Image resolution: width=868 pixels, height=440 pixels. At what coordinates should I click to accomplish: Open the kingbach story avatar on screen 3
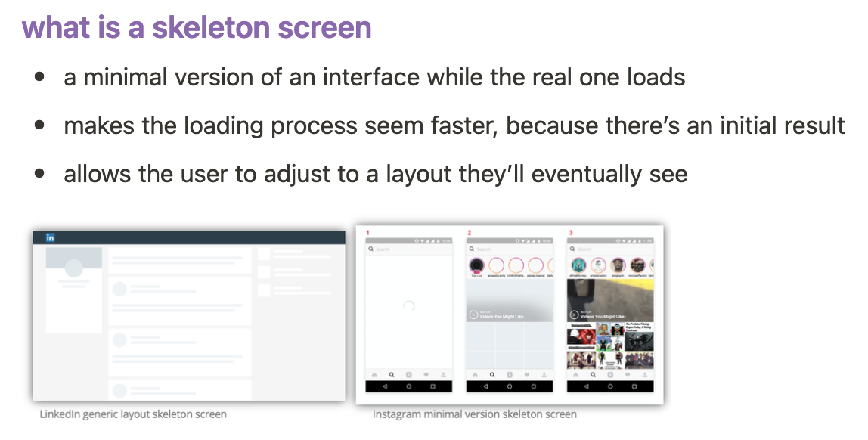coord(618,265)
